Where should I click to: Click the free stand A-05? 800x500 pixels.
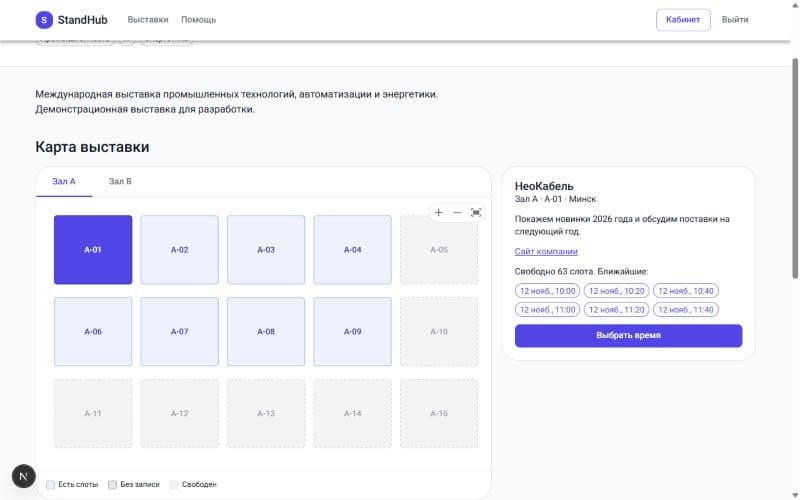(x=439, y=250)
